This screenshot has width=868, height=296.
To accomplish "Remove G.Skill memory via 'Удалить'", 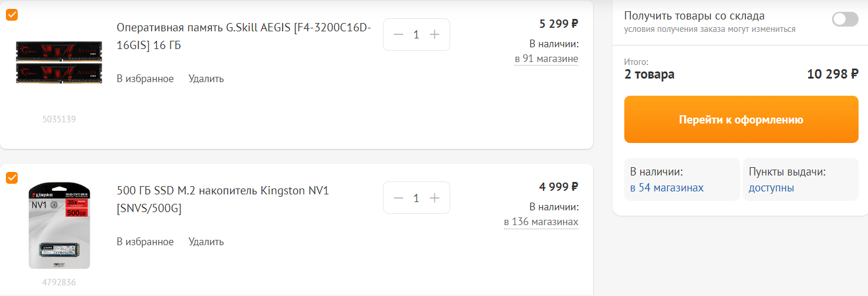I will [206, 79].
